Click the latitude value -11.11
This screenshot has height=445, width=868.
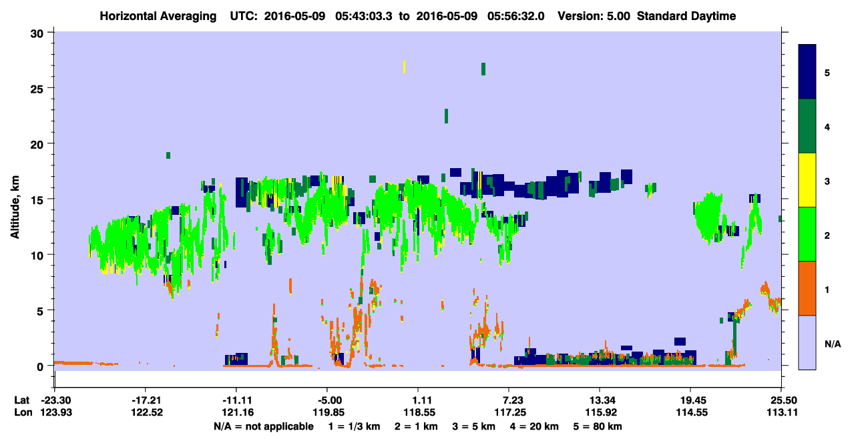(x=236, y=400)
